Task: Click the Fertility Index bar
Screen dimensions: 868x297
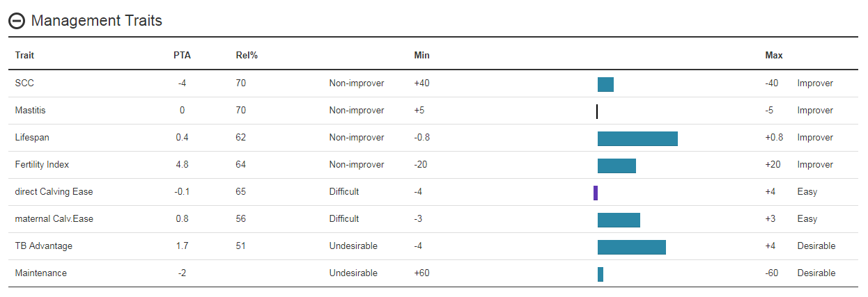Action: click(617, 166)
